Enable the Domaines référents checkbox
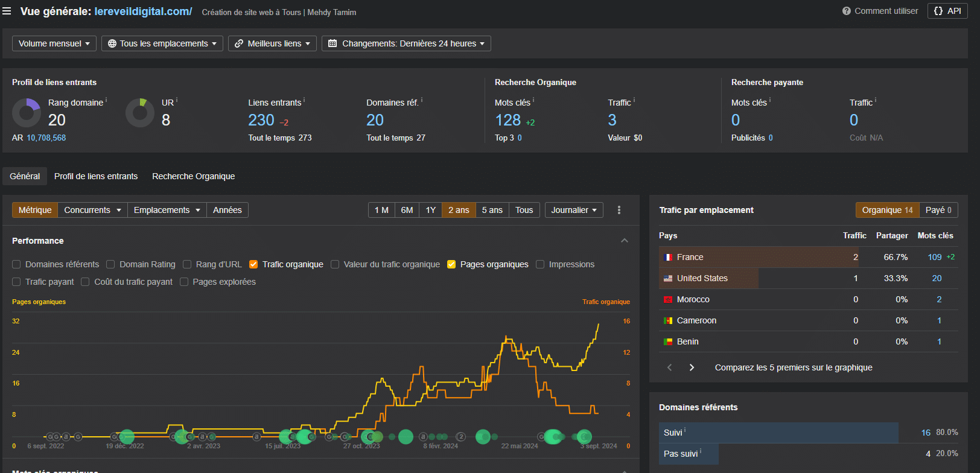This screenshot has width=980, height=473. (16, 264)
